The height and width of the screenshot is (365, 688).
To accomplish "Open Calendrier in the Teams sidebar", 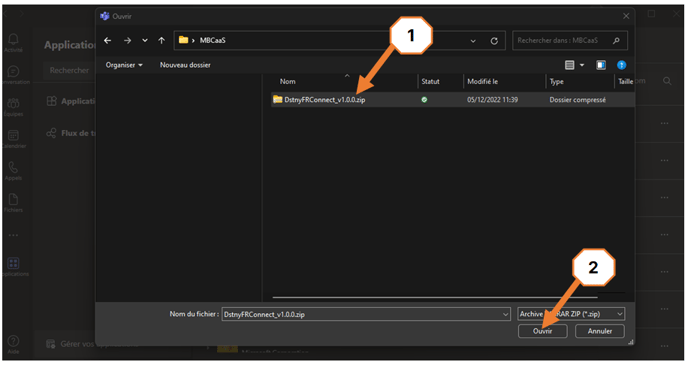I will point(14,139).
